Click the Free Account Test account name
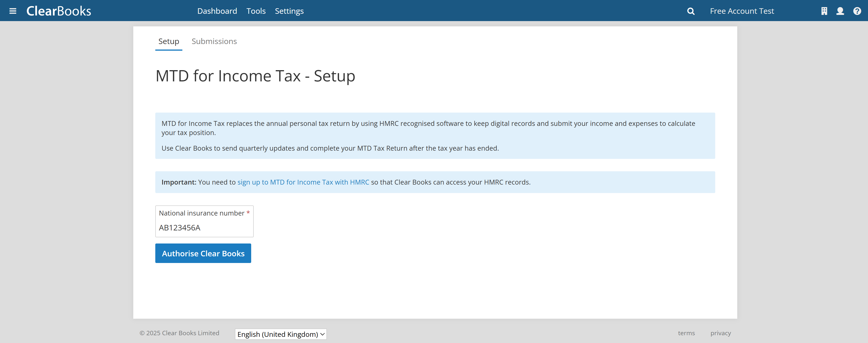 coord(742,11)
